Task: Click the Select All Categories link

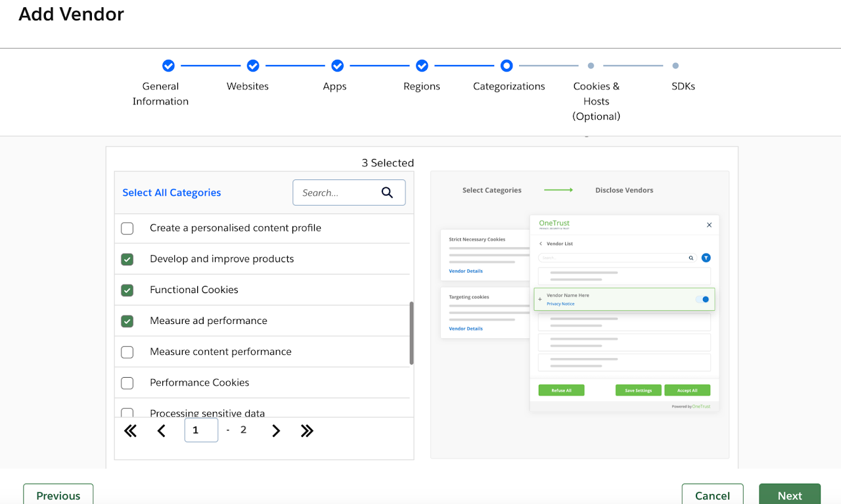Action: click(171, 193)
